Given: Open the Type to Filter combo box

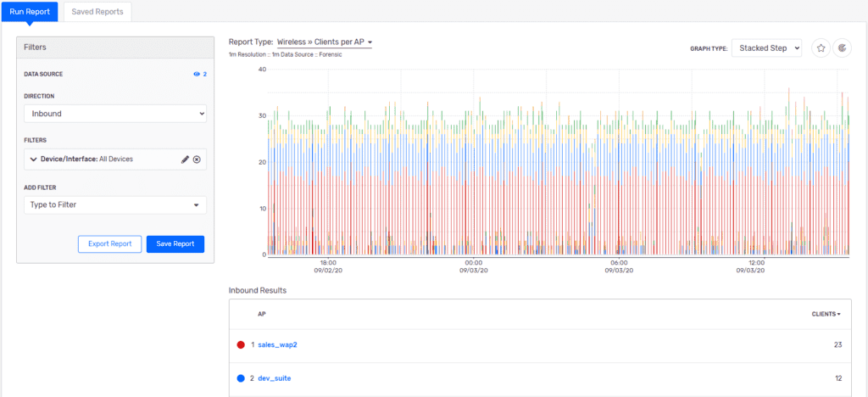Looking at the screenshot, I should click(x=115, y=205).
